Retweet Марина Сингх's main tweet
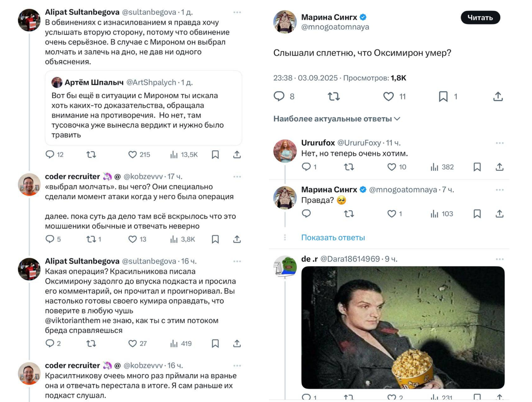Viewport: 532px width, 402px height. coord(334,96)
